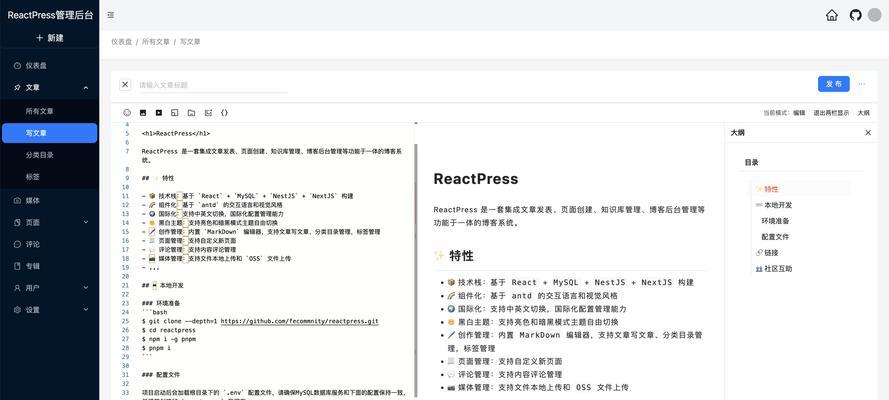
Task: Click the '### 配置文件' line in the editor
Action: pyautogui.click(x=161, y=375)
